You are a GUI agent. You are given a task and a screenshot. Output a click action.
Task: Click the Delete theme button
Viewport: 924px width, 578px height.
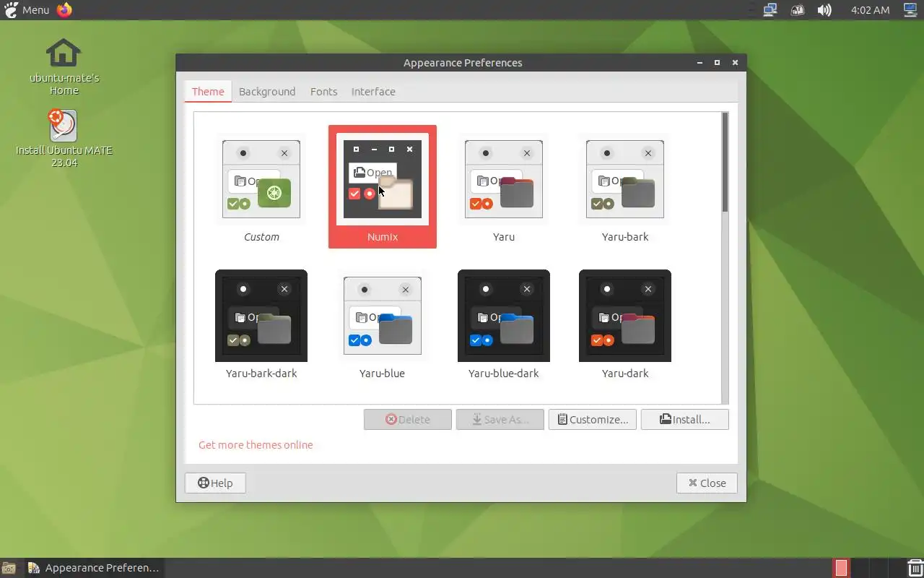click(x=408, y=420)
